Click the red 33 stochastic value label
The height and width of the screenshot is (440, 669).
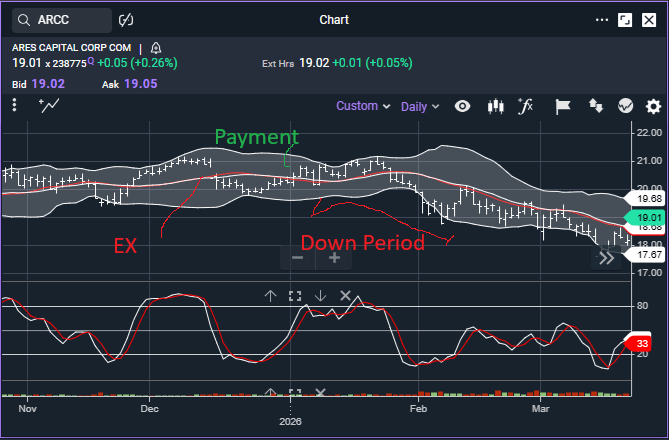pyautogui.click(x=640, y=344)
